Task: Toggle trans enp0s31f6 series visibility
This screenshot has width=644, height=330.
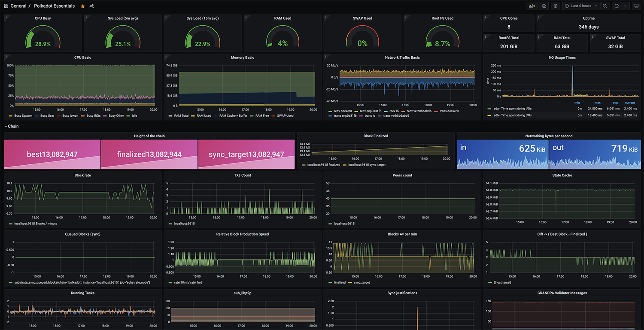Action: pyautogui.click(x=345, y=115)
